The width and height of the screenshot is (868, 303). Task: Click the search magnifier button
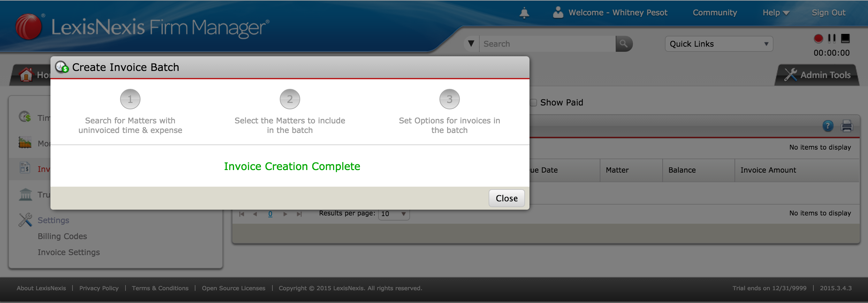click(x=624, y=44)
